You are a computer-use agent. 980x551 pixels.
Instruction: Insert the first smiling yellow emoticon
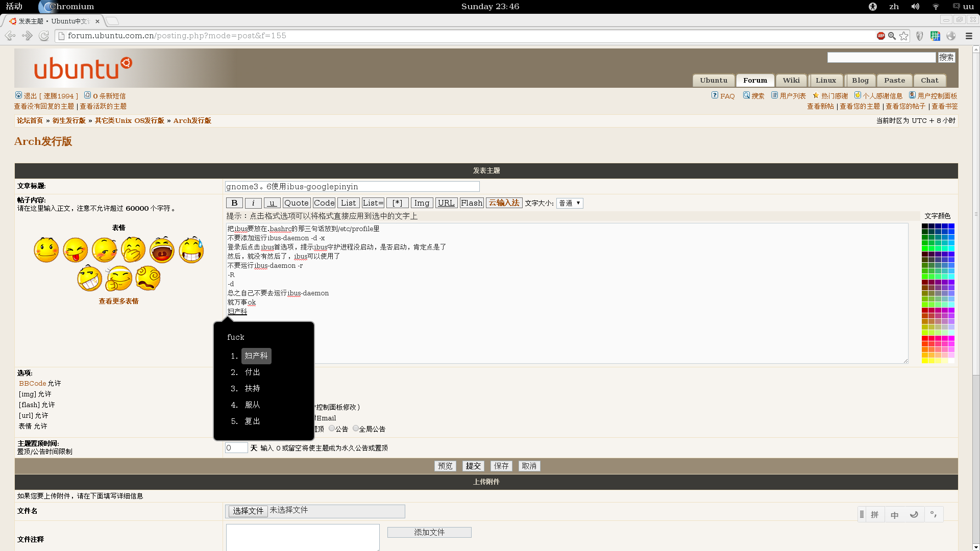(46, 250)
